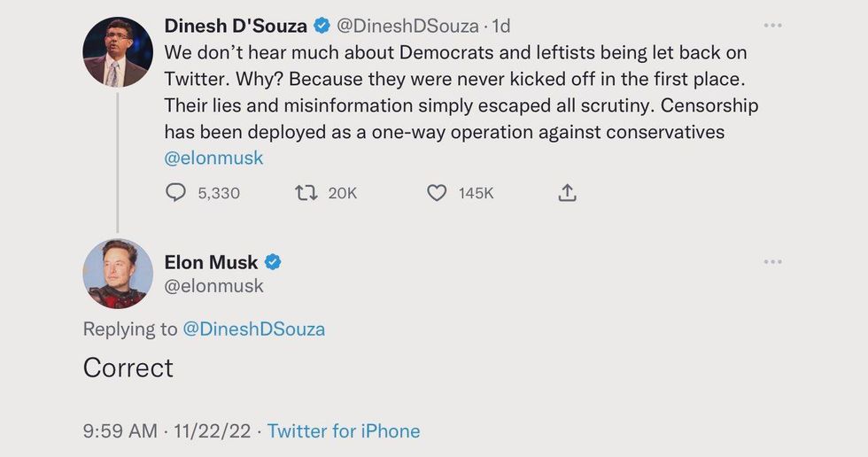Viewport: 868px width, 457px height.
Task: Share the tweet via upload icon
Action: (568, 192)
